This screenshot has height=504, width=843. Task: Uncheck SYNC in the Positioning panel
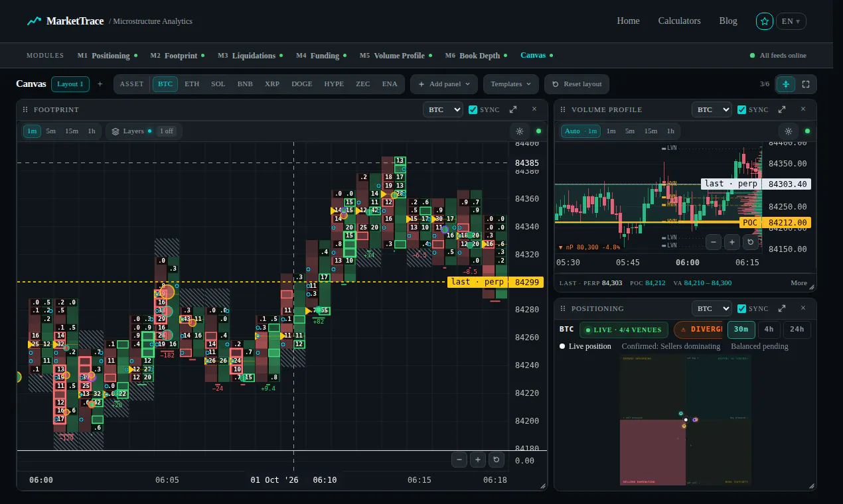coord(741,308)
